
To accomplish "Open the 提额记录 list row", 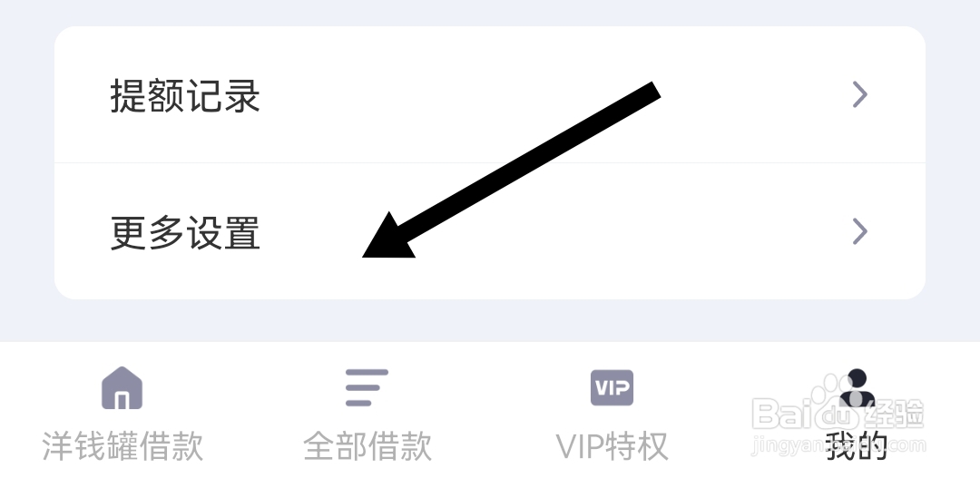I will coord(490,95).
